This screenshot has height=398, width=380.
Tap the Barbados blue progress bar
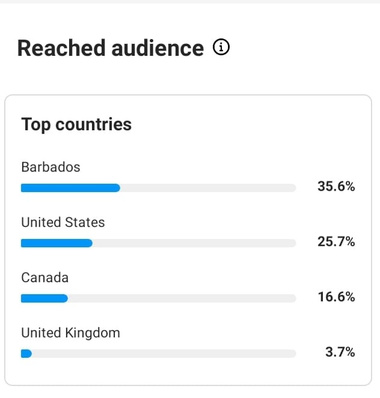(70, 188)
